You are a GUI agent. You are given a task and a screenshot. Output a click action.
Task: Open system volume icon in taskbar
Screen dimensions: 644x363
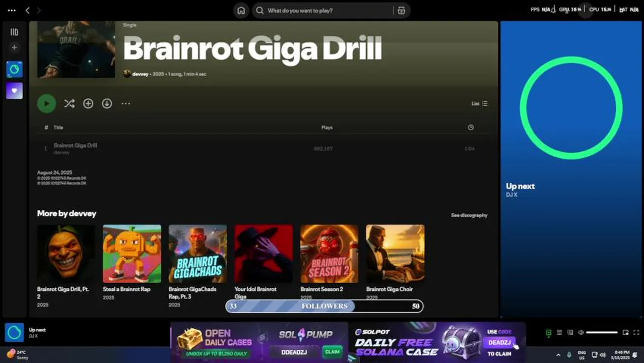tap(603, 355)
